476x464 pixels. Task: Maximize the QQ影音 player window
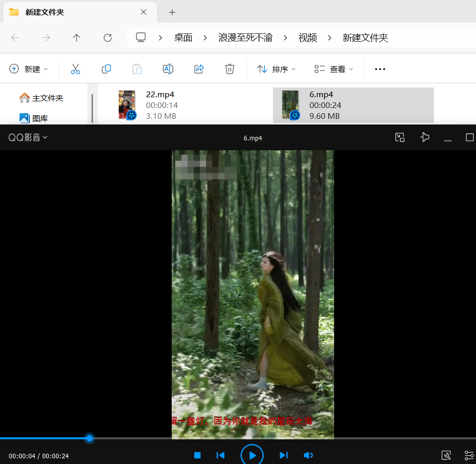470,138
